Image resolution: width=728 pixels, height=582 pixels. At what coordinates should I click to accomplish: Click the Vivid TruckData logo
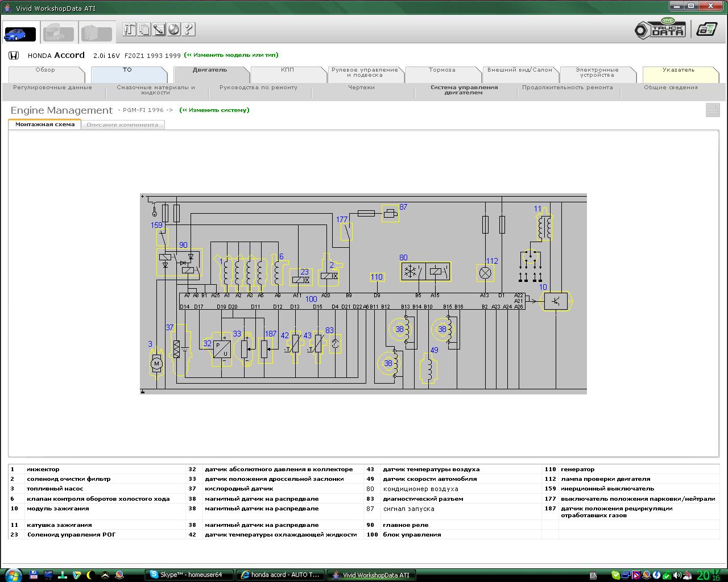pos(660,29)
